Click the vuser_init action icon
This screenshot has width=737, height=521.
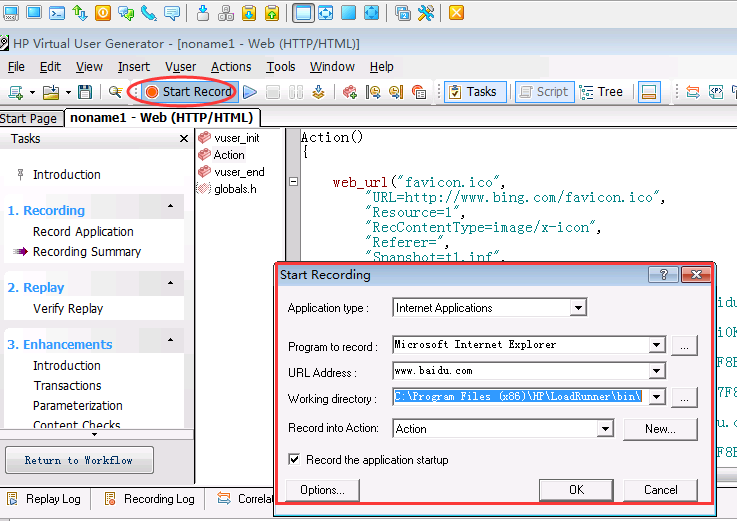click(204, 138)
